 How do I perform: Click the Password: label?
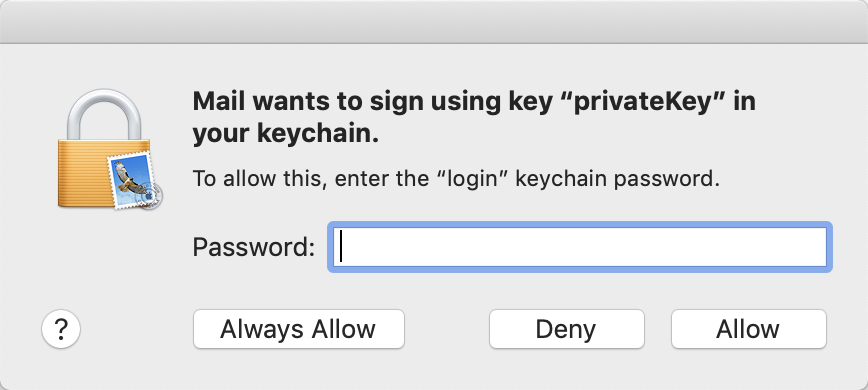tap(254, 247)
